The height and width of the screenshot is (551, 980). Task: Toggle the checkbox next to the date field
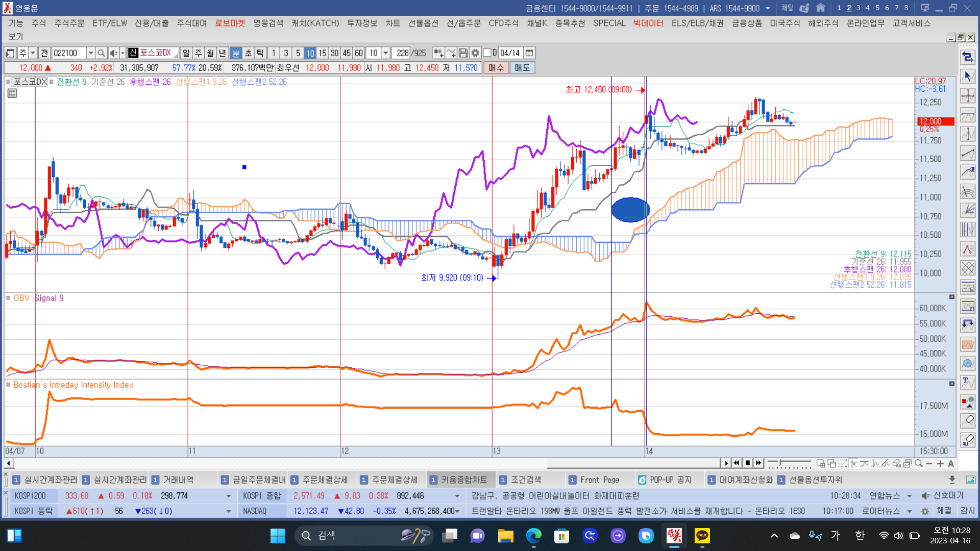[487, 53]
